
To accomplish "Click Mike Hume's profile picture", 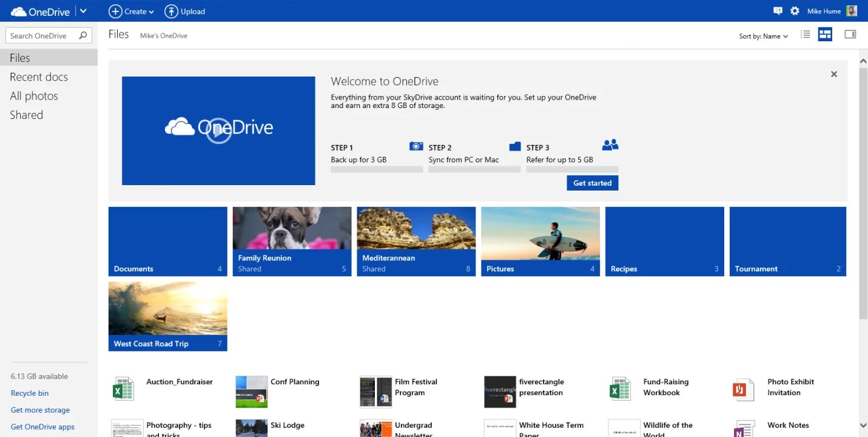I will [x=852, y=11].
